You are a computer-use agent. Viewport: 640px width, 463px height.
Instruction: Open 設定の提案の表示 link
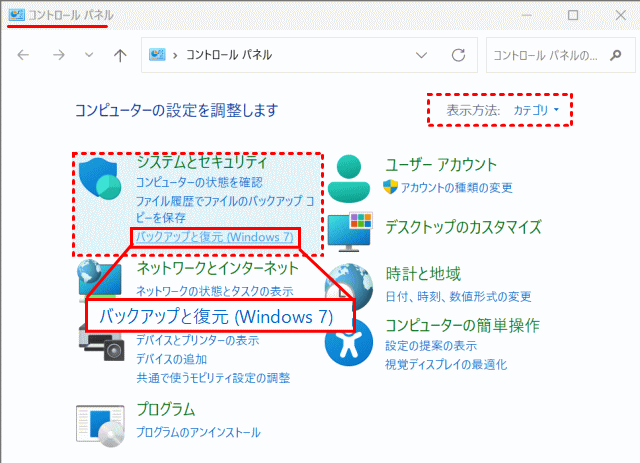click(x=431, y=346)
